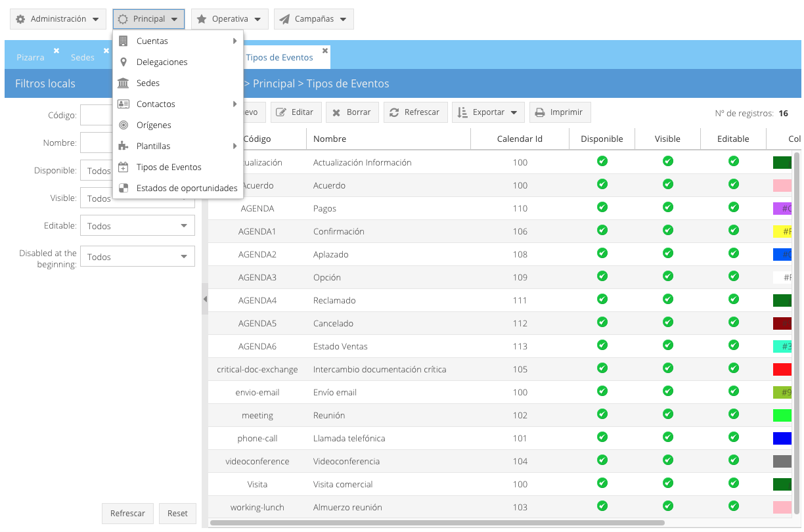Toggle Editable check for Almuerzo reunión row
This screenshot has height=532, width=804.
pos(734,506)
